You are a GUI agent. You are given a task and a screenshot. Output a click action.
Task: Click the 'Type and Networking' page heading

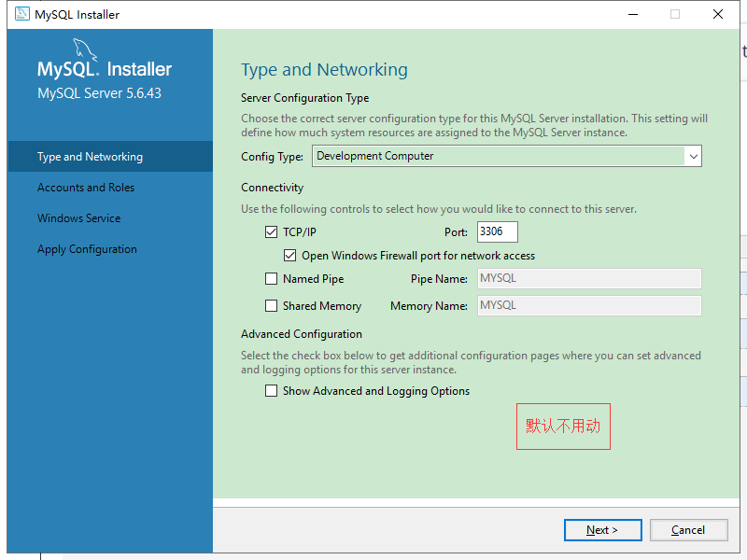tap(324, 70)
